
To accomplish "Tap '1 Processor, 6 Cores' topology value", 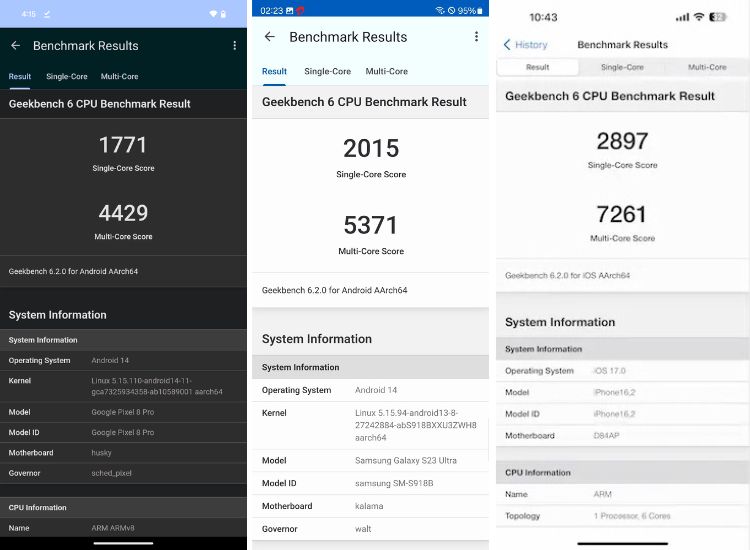I will 632,516.
